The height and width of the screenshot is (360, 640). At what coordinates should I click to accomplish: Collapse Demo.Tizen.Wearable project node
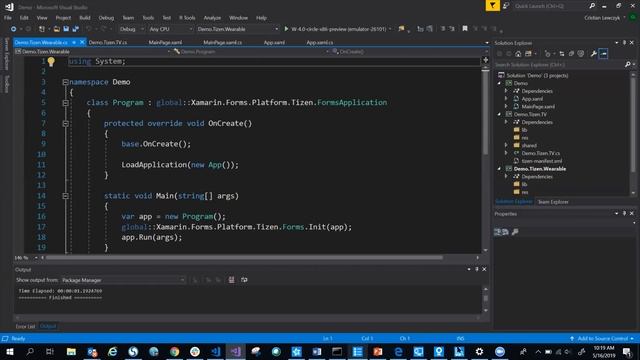[499, 169]
